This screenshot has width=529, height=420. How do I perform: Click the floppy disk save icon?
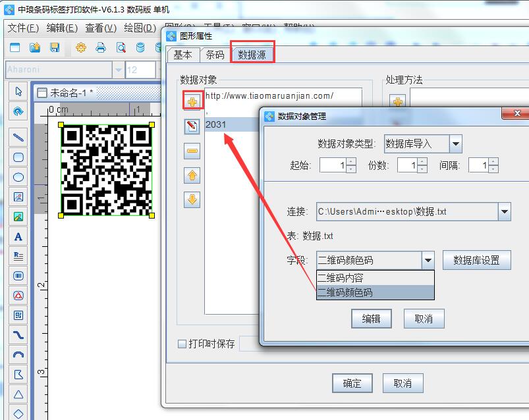pos(55,47)
